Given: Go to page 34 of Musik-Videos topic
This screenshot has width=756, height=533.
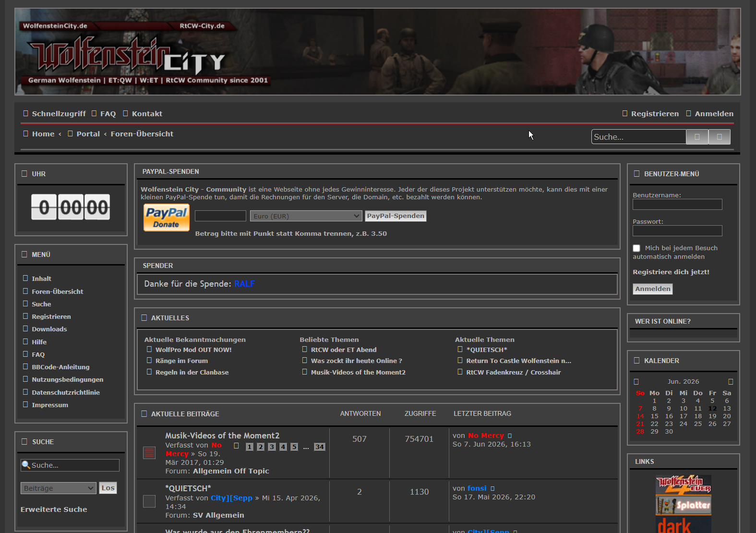Looking at the screenshot, I should coord(320,447).
